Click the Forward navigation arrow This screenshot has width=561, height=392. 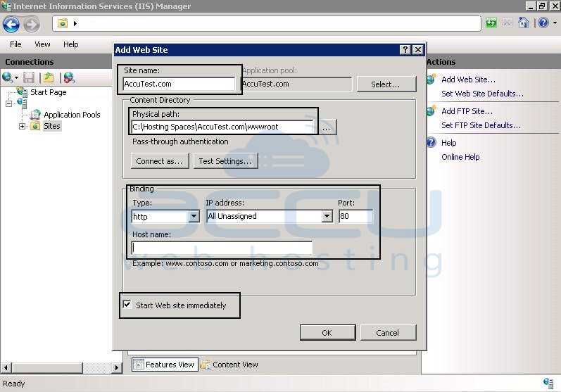click(x=32, y=25)
